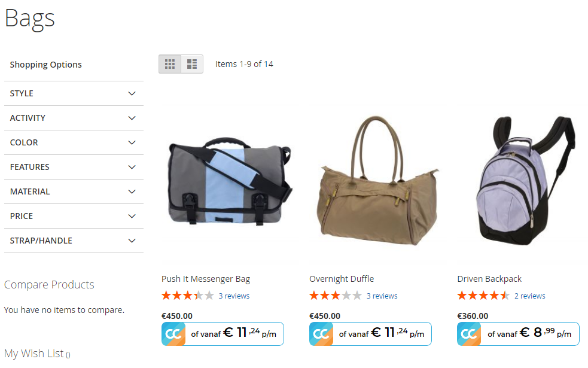The width and height of the screenshot is (588, 368).
Task: Click star rating of Push It Messenger Bag
Action: (187, 296)
